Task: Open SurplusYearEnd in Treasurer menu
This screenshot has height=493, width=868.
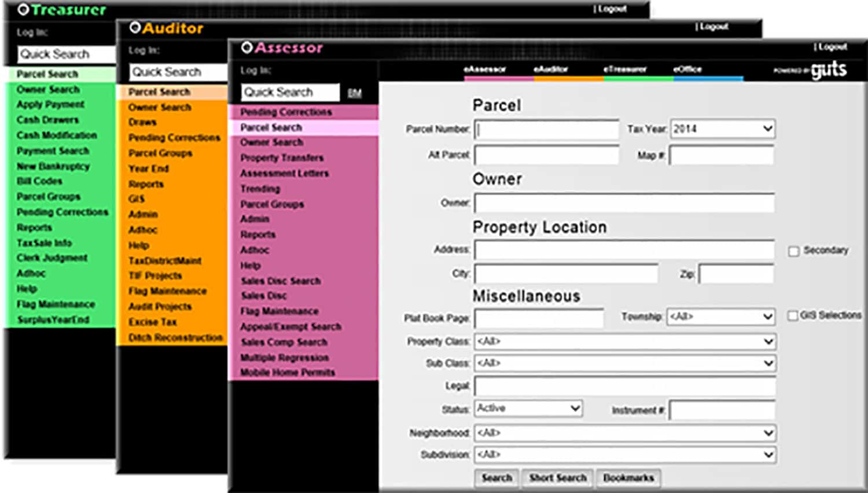Action: click(53, 320)
